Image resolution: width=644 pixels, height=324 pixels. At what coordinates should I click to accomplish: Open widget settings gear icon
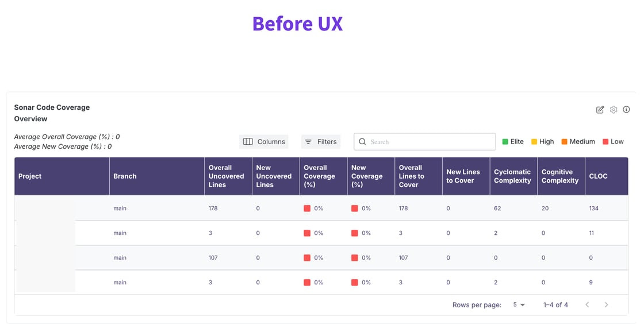coord(614,110)
